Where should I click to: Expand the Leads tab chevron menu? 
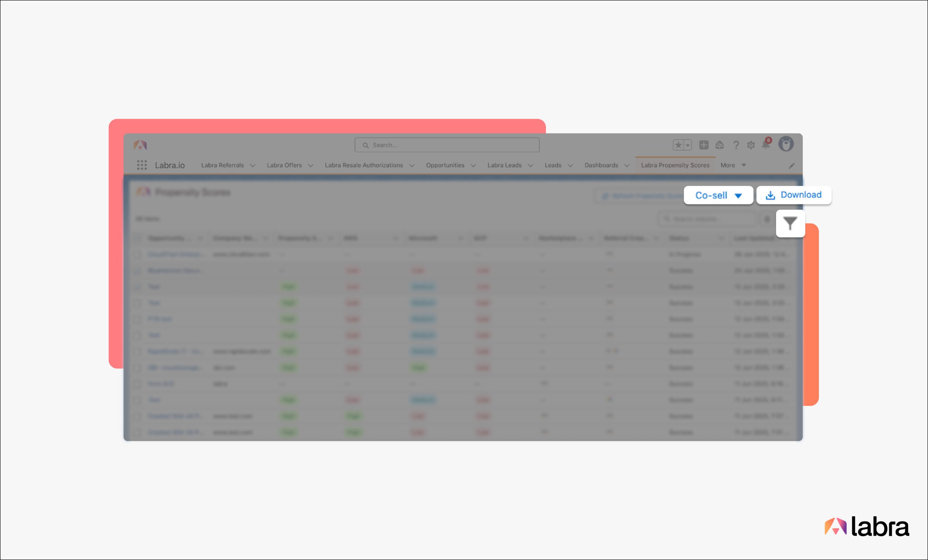coord(570,166)
